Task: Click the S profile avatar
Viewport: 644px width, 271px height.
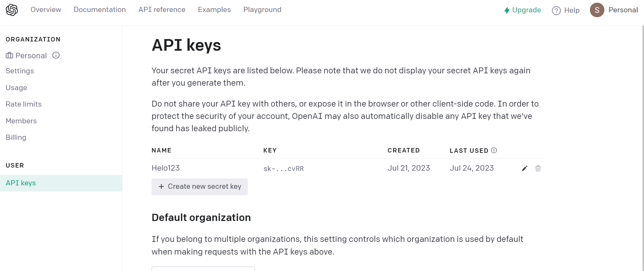Action: coord(597,10)
